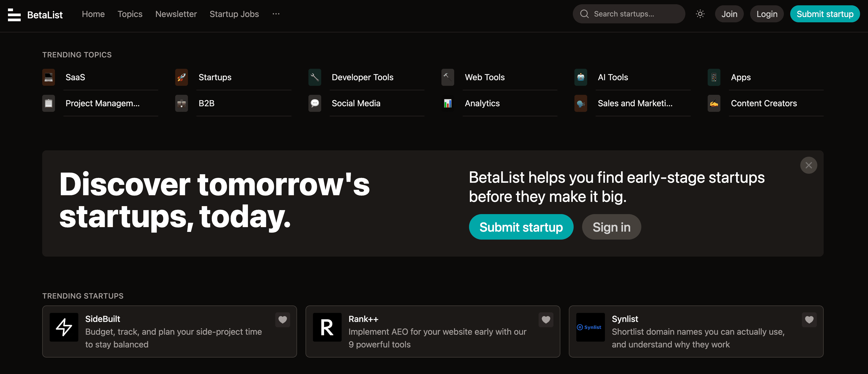Image resolution: width=868 pixels, height=374 pixels.
Task: Click the BetaList brand name
Action: coord(45,15)
